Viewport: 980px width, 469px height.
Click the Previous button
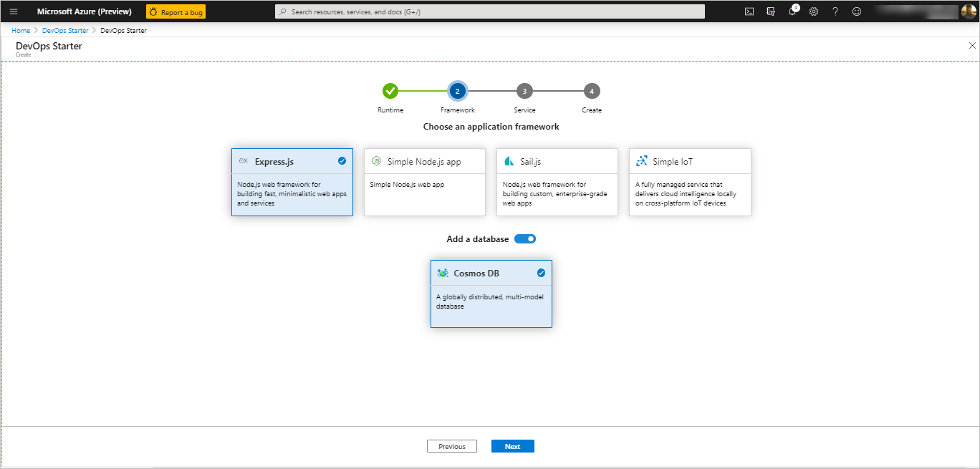pyautogui.click(x=451, y=445)
